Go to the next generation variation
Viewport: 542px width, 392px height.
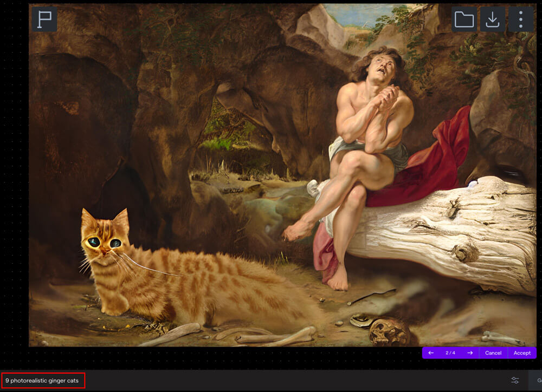pos(470,352)
